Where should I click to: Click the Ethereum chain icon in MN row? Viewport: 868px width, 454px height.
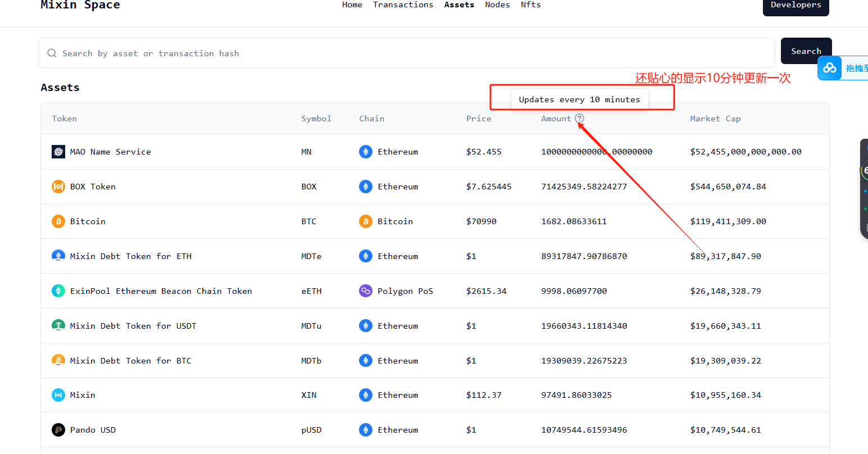click(366, 152)
